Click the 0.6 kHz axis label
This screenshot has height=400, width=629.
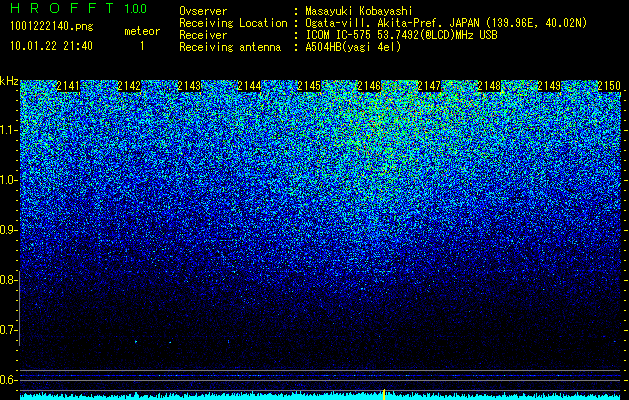[8, 380]
